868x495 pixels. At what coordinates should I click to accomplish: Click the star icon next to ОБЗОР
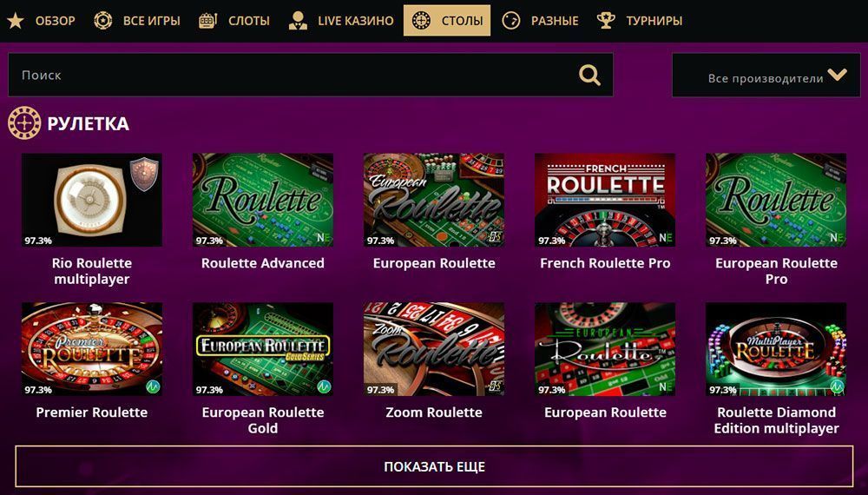[x=16, y=21]
